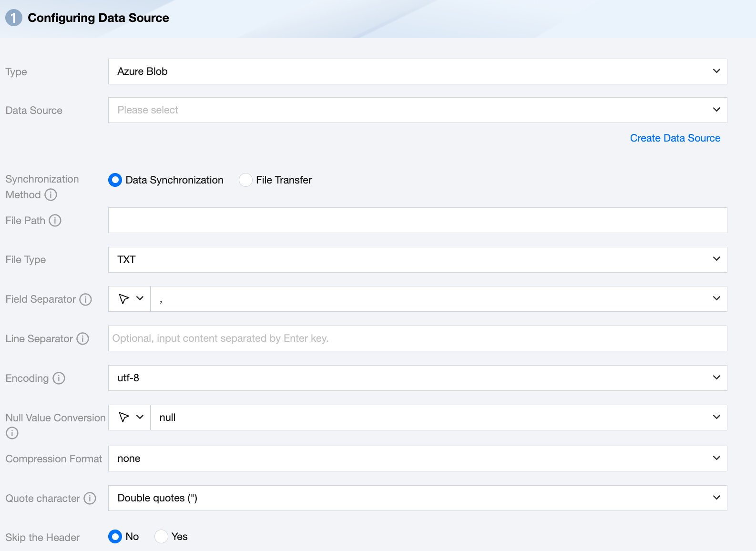The image size is (756, 551).
Task: Click the info icon beside Encoding
Action: 59,378
